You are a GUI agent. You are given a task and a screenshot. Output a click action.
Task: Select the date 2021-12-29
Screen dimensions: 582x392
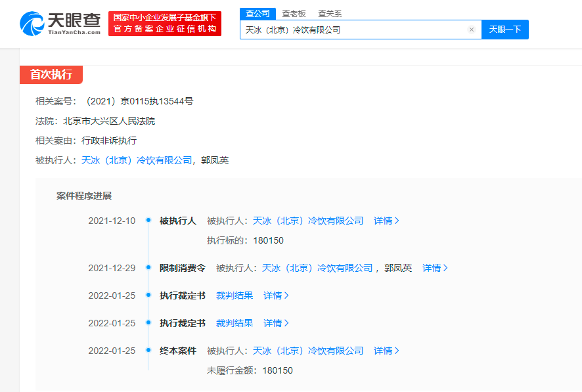(x=112, y=269)
